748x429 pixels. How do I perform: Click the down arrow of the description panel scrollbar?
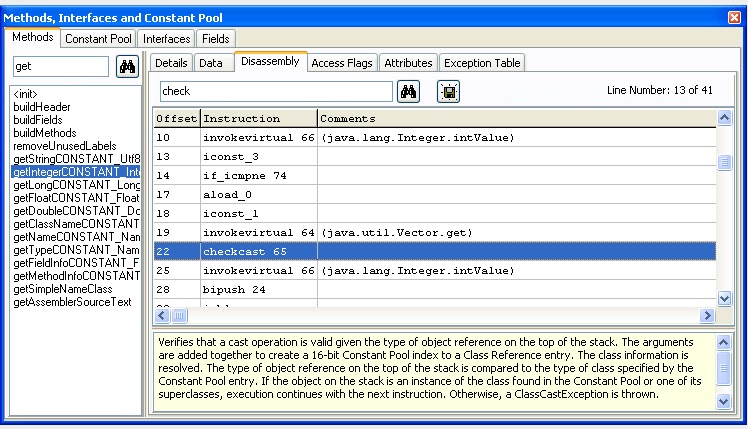click(723, 401)
